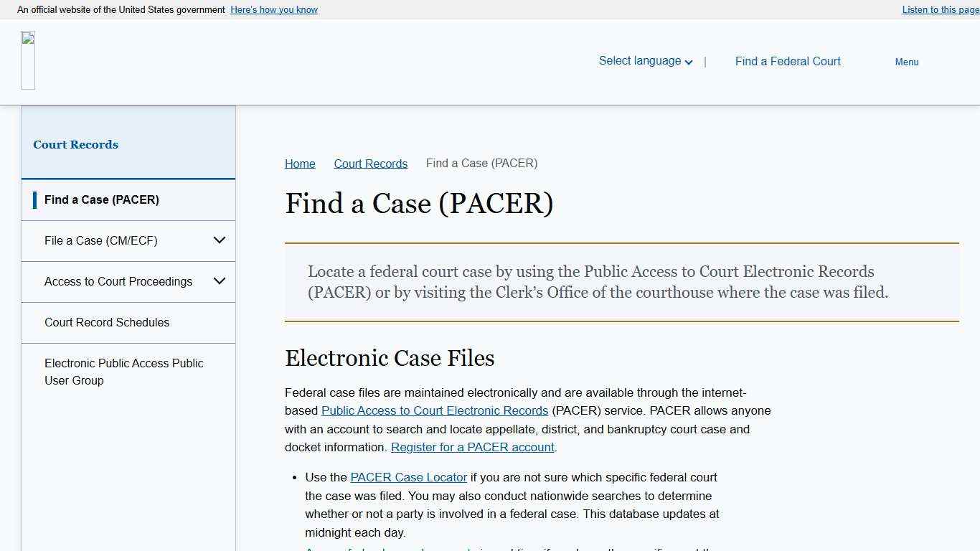Open Find a Case (PACER) sidebar item

click(x=101, y=199)
